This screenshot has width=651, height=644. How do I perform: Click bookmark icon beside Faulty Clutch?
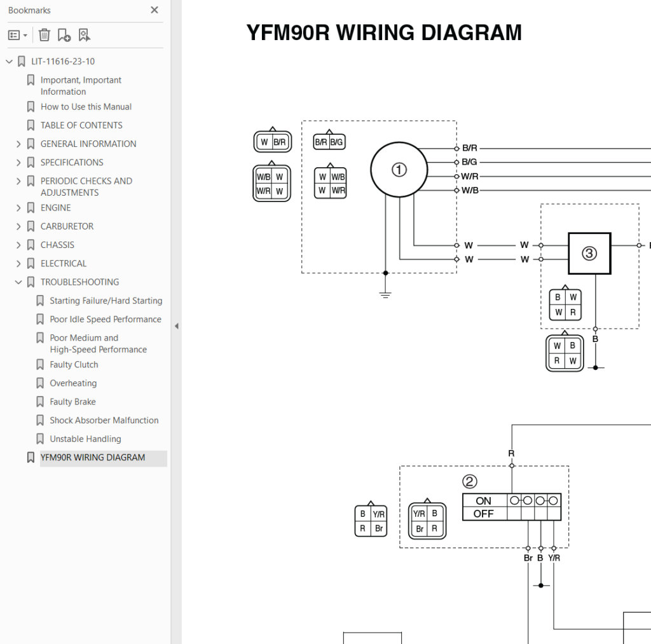tap(40, 364)
